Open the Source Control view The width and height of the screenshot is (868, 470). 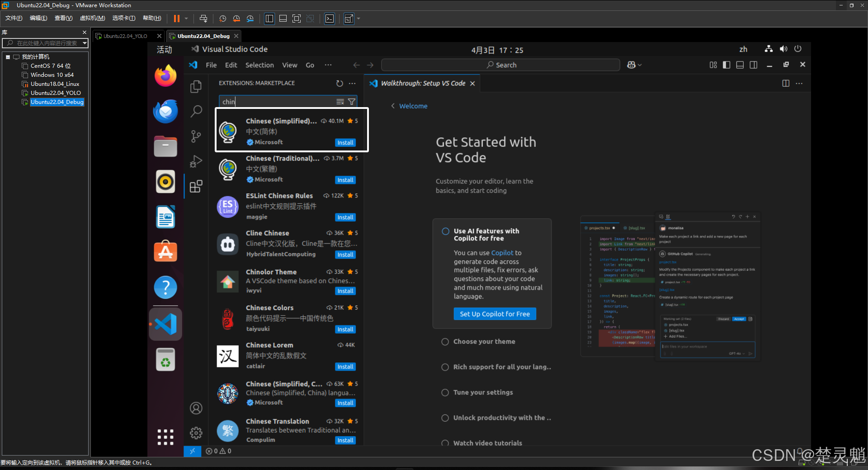coord(196,136)
